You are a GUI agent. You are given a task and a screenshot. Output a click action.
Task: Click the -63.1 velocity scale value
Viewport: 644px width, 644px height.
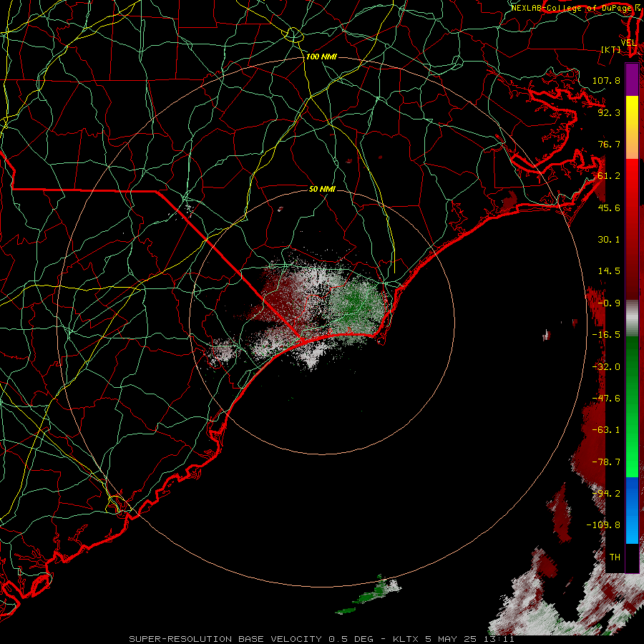(x=606, y=430)
